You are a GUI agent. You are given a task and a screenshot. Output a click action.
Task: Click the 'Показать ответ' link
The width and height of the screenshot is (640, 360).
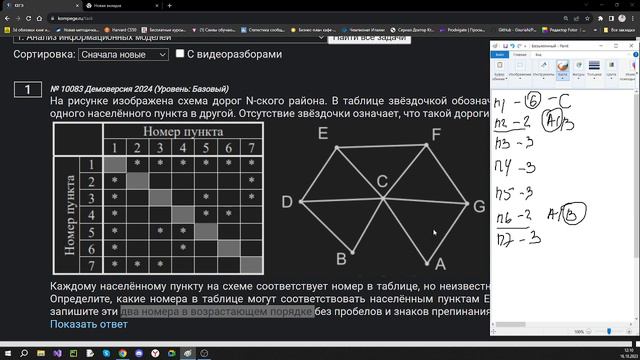[x=89, y=324]
